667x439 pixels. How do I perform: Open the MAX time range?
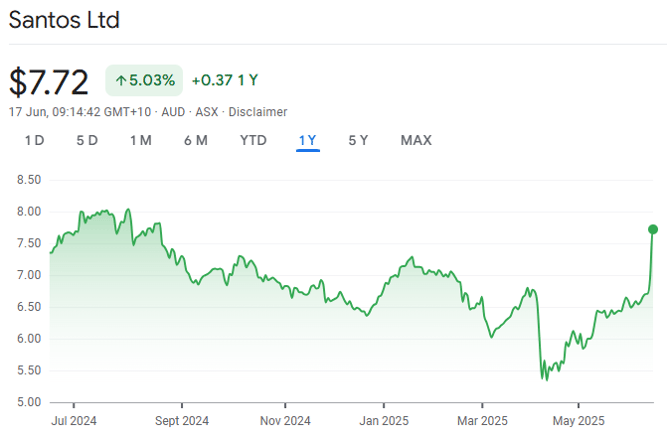tap(416, 140)
